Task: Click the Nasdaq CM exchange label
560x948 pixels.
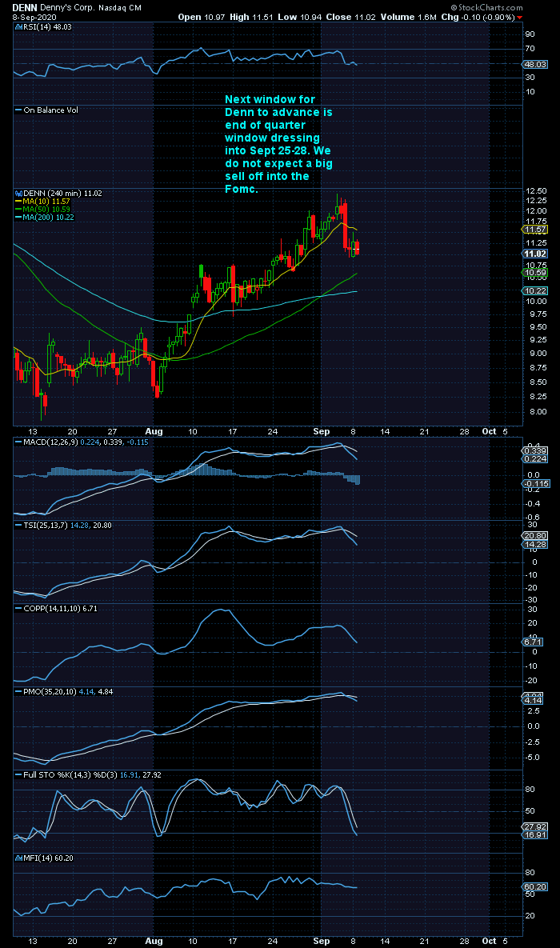Action: point(118,8)
